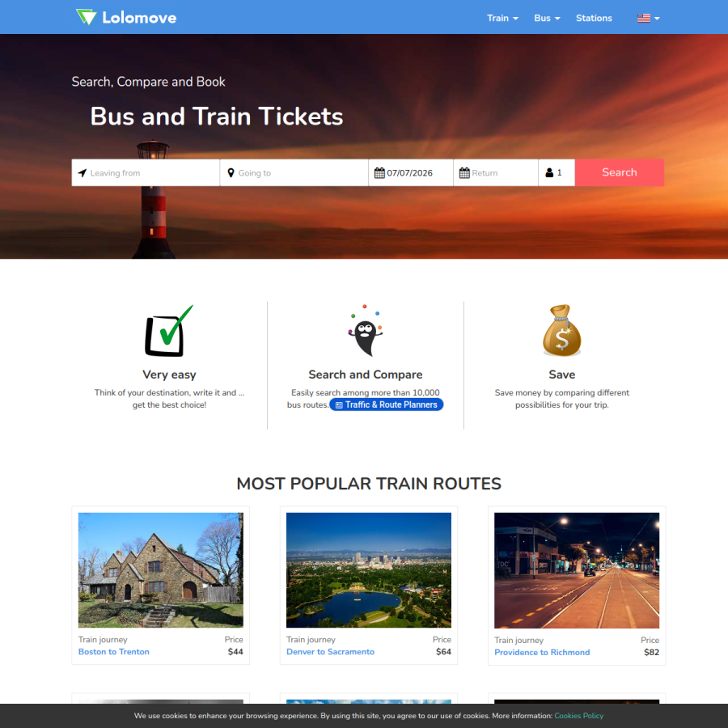The width and height of the screenshot is (728, 728).
Task: Open the Stations page from navbar
Action: [x=594, y=18]
